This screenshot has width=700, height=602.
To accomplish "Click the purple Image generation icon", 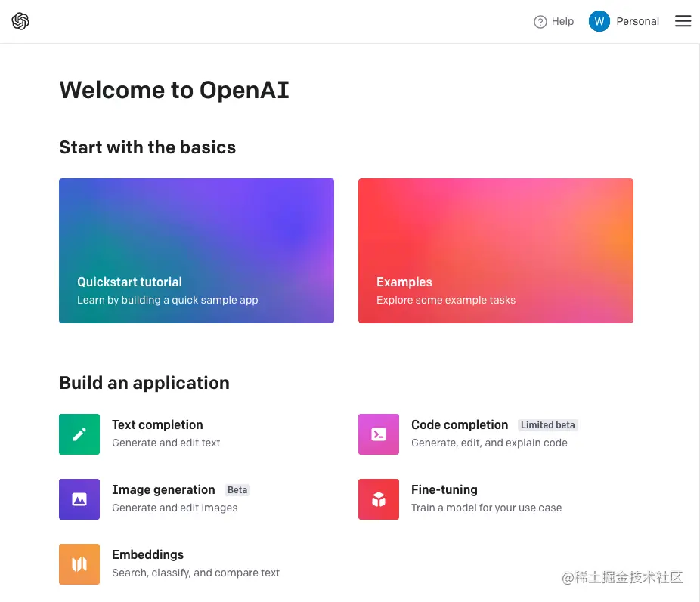I will pos(79,499).
